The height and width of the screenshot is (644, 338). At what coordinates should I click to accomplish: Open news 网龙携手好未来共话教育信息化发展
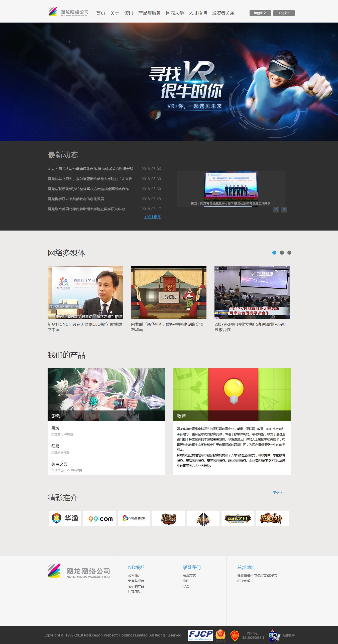tap(76, 199)
